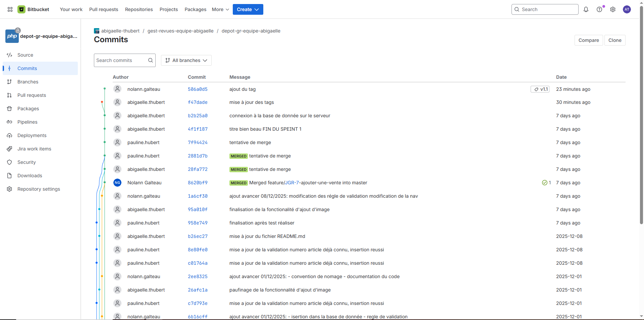Click message 'finalisation après test réaliser'
The height and width of the screenshot is (320, 644).
(262, 223)
